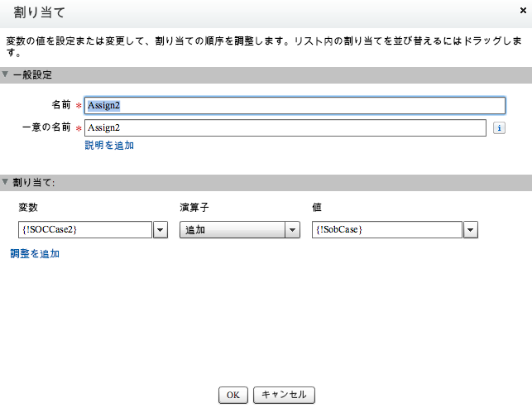Confirm with the OK button
The height and width of the screenshot is (408, 532).
pyautogui.click(x=233, y=395)
